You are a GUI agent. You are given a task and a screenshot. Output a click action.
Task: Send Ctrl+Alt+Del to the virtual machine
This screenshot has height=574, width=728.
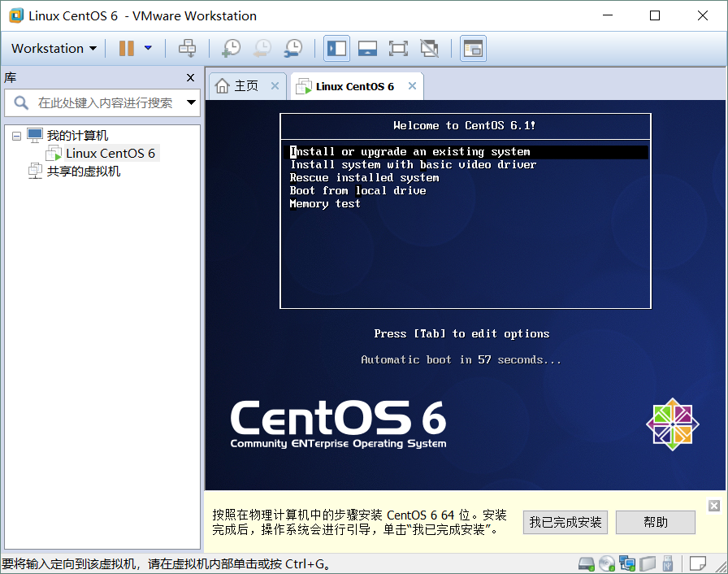click(187, 48)
